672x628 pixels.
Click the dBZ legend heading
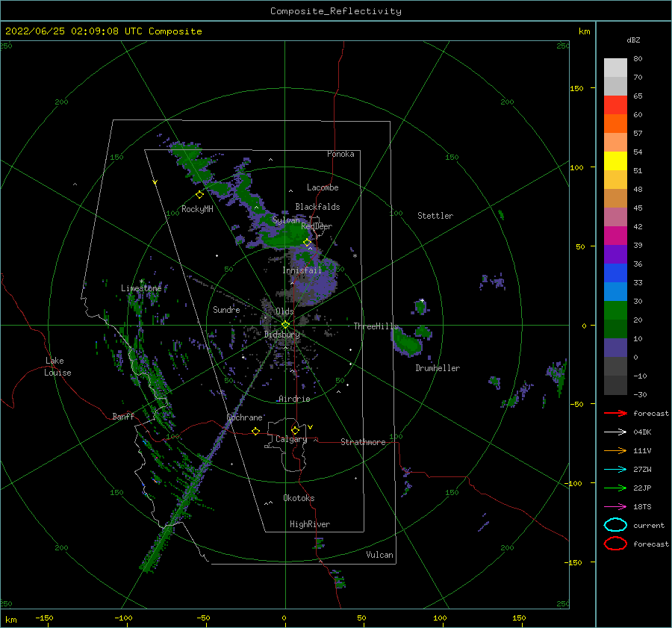(x=633, y=40)
